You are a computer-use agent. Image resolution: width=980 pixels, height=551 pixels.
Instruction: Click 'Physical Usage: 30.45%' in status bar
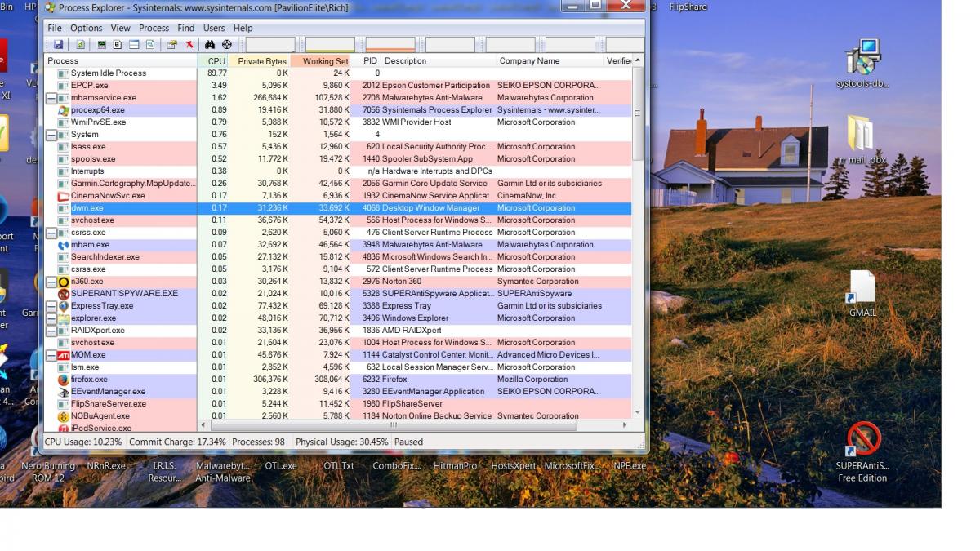click(x=343, y=442)
